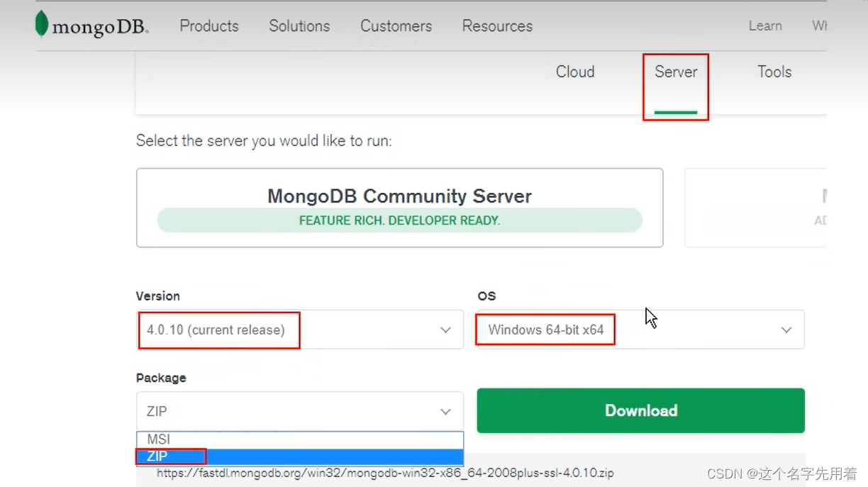Click the fastdl.mongodb.org zip download URL
Image resolution: width=868 pixels, height=487 pixels.
click(385, 473)
